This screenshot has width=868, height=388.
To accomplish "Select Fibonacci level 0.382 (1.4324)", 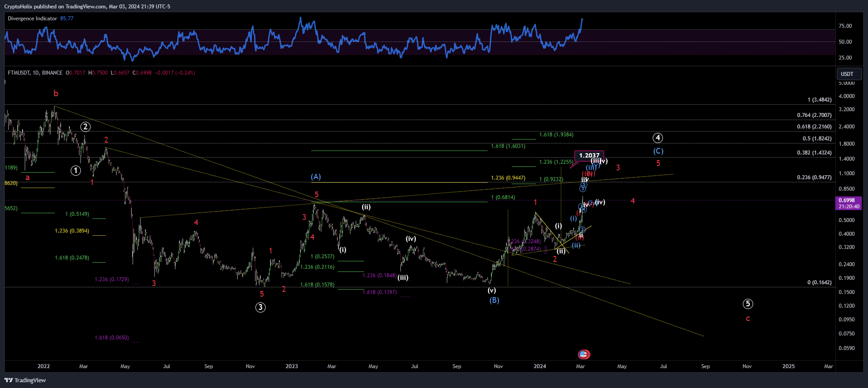I will [x=814, y=153].
